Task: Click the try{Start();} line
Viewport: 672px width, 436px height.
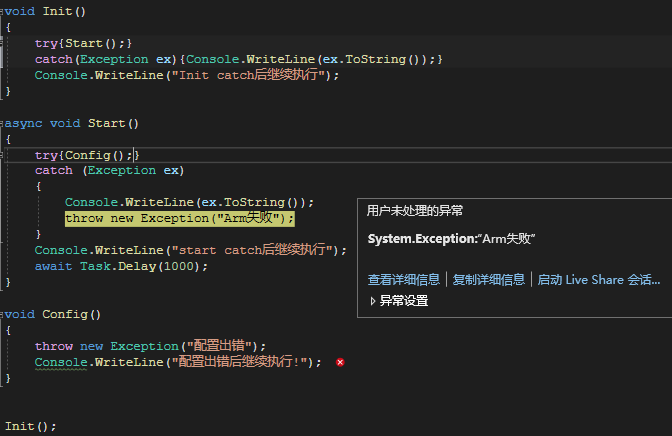Action: tap(84, 43)
